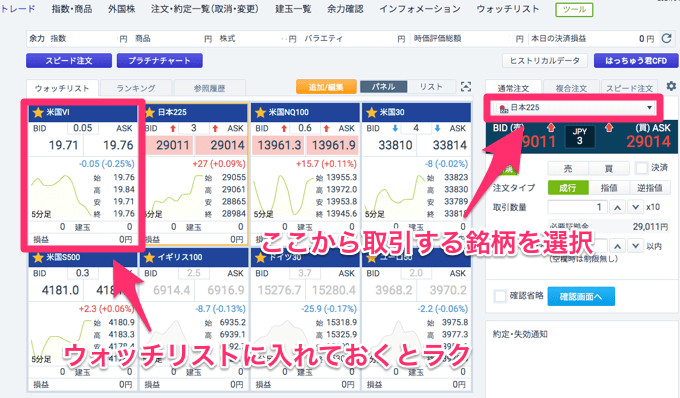Toggle the star on 米国NQ100 card

tap(260, 113)
